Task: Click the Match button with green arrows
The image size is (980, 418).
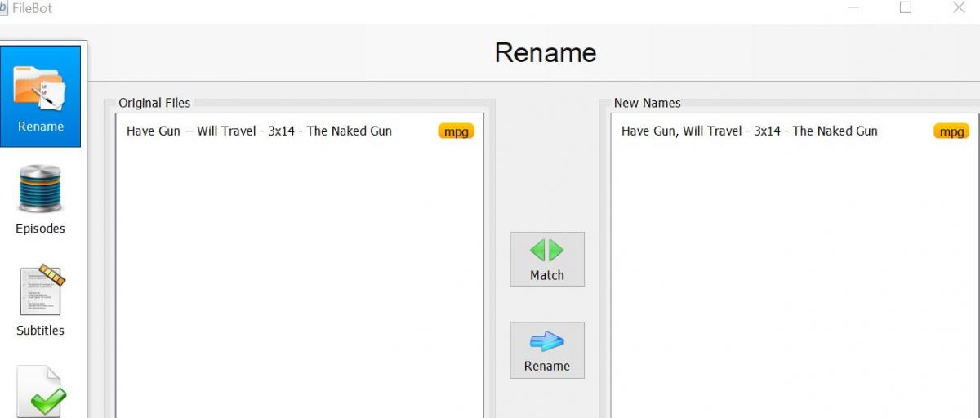Action: pyautogui.click(x=547, y=259)
